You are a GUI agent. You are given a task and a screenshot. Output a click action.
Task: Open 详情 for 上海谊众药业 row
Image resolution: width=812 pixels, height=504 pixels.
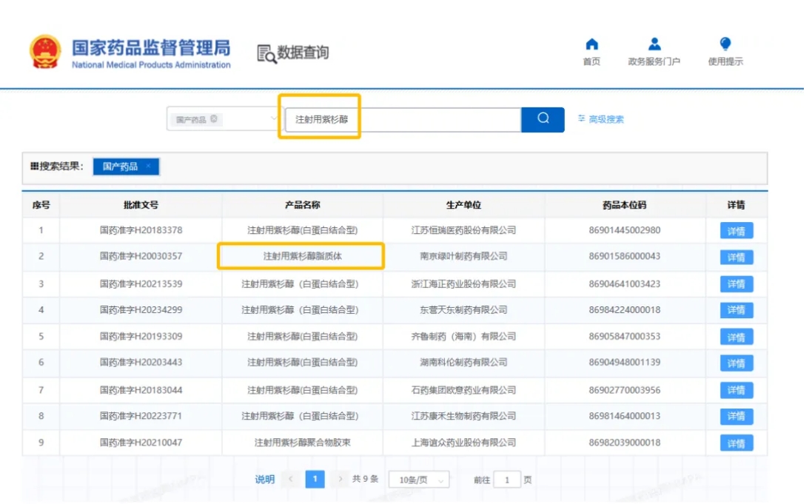click(736, 443)
